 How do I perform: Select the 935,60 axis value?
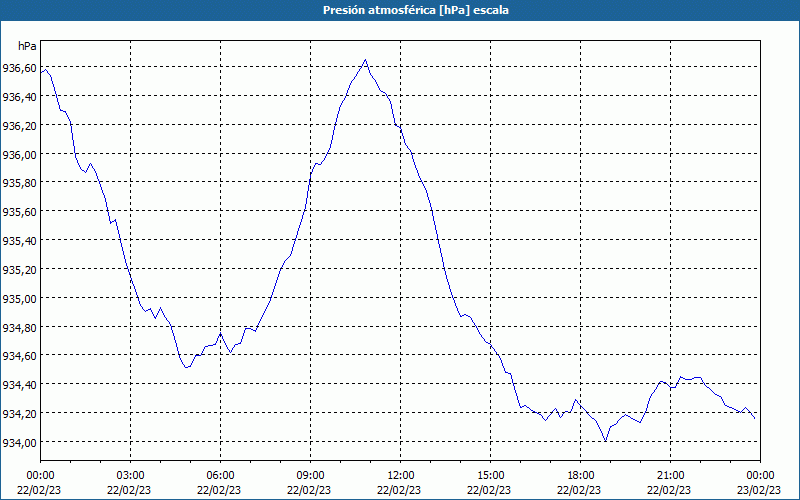click(x=19, y=212)
